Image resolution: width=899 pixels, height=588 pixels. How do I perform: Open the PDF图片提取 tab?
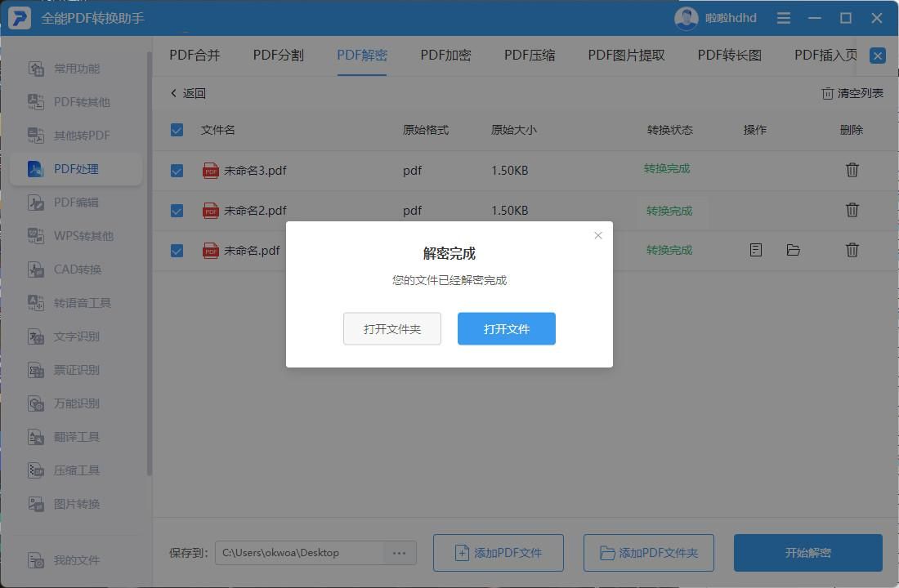tap(624, 55)
